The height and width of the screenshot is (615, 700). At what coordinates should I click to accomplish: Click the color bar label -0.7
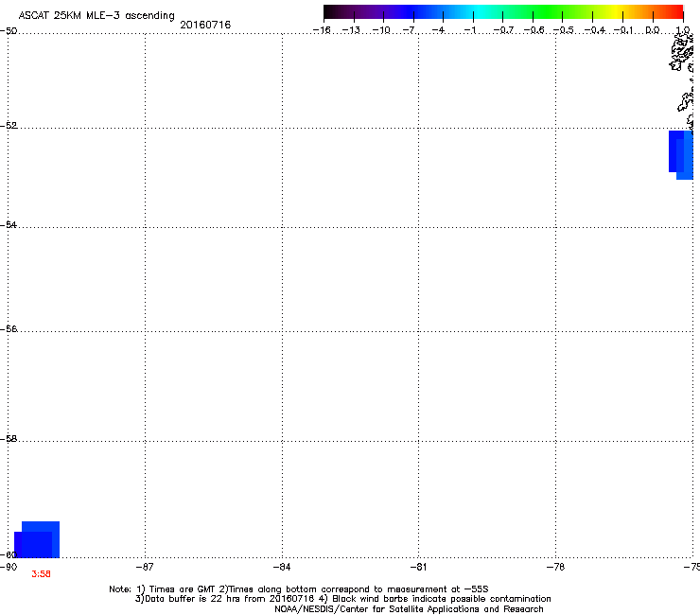coord(503,30)
